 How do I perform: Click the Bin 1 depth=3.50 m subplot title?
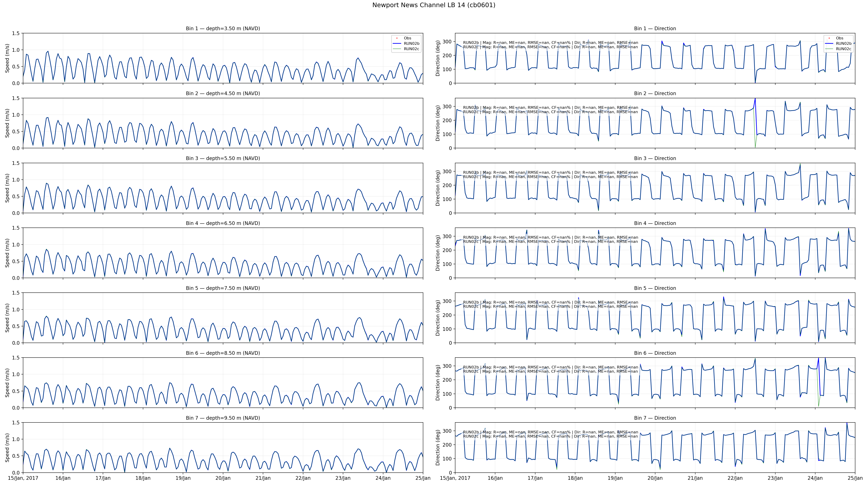coord(223,29)
